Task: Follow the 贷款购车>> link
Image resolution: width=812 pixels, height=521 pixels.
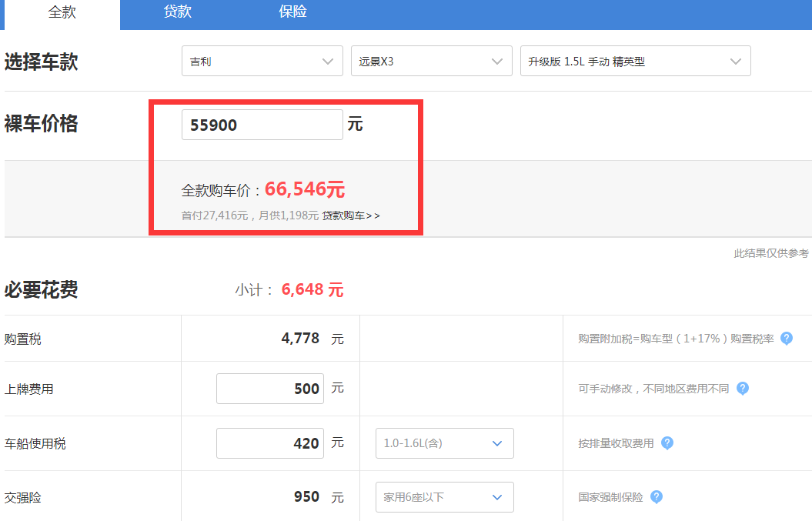Action: click(351, 215)
